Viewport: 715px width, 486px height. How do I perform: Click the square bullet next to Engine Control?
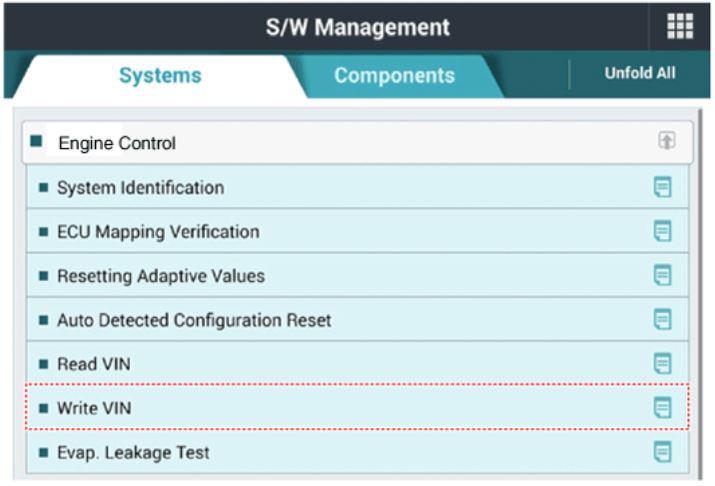point(37,142)
